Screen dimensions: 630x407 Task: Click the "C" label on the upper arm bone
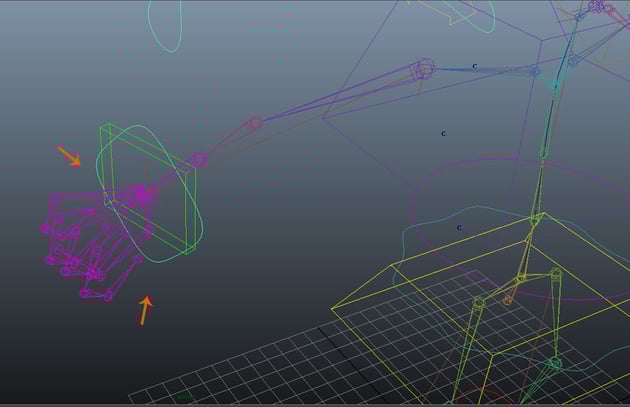point(475,66)
